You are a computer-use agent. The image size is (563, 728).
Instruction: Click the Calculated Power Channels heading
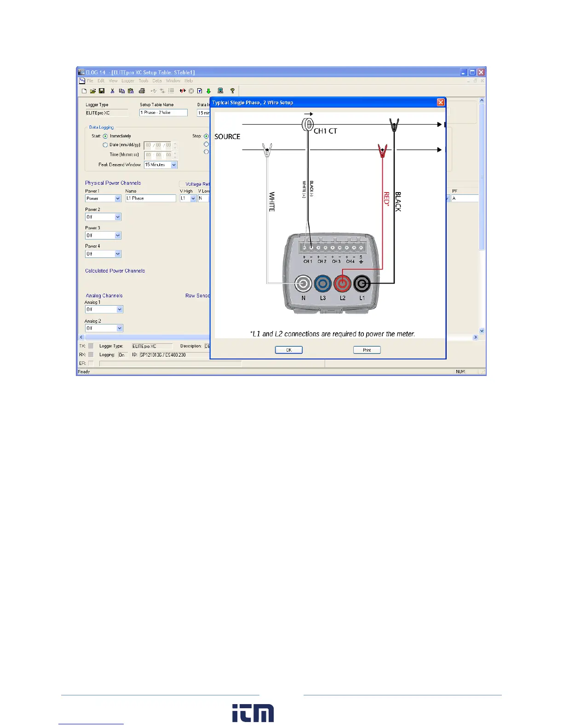tap(115, 271)
